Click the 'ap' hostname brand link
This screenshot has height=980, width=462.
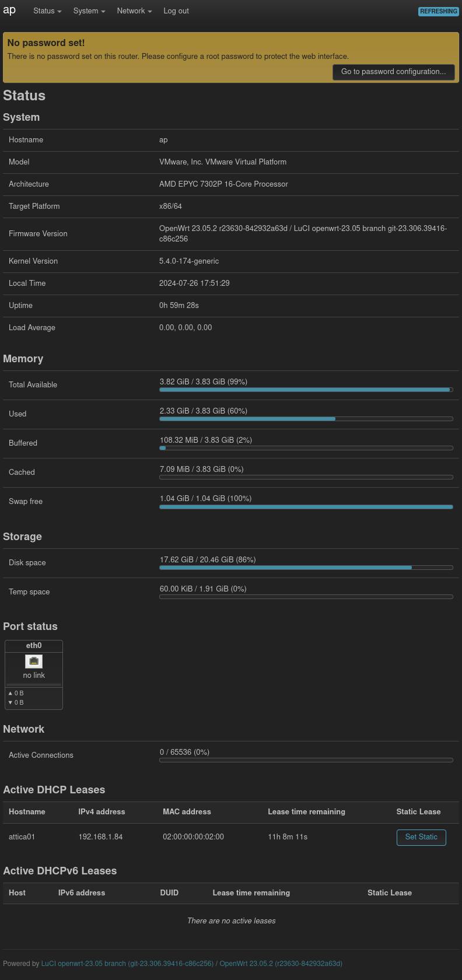(x=9, y=10)
